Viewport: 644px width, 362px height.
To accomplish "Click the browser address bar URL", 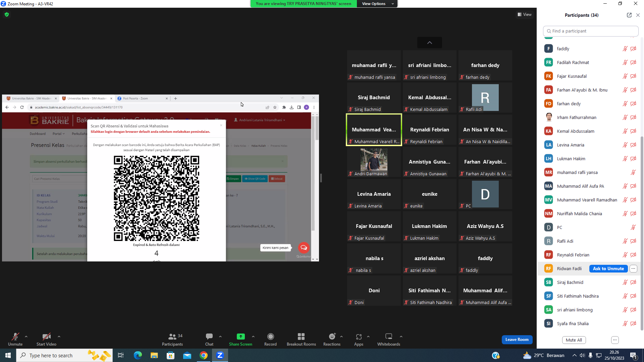I will 79,107.
